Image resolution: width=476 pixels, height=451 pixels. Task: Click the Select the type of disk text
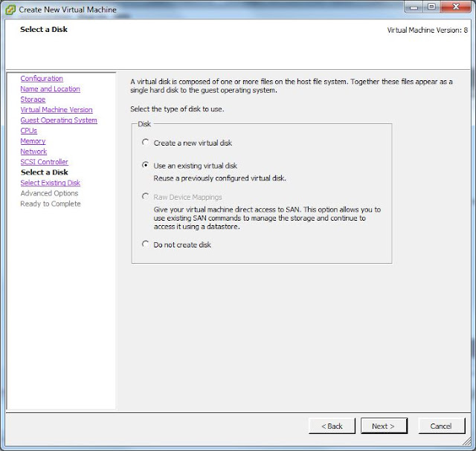177,109
